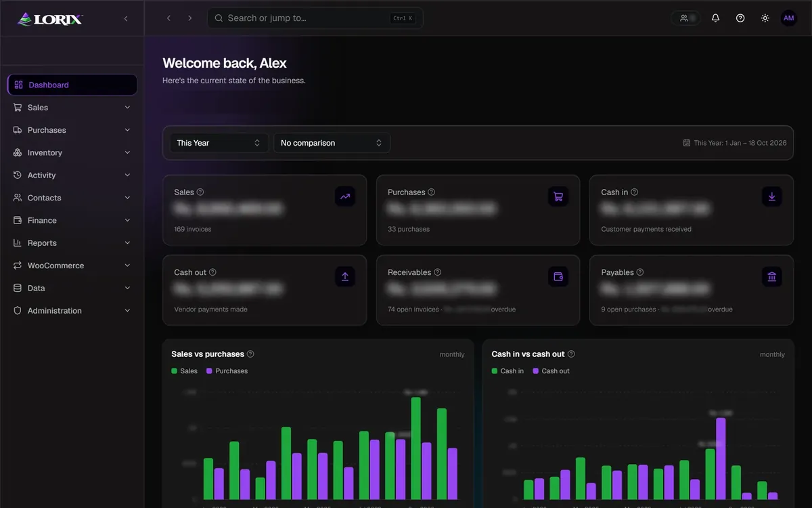
Task: Show info tooltip next to Purchases card
Action: [432, 192]
